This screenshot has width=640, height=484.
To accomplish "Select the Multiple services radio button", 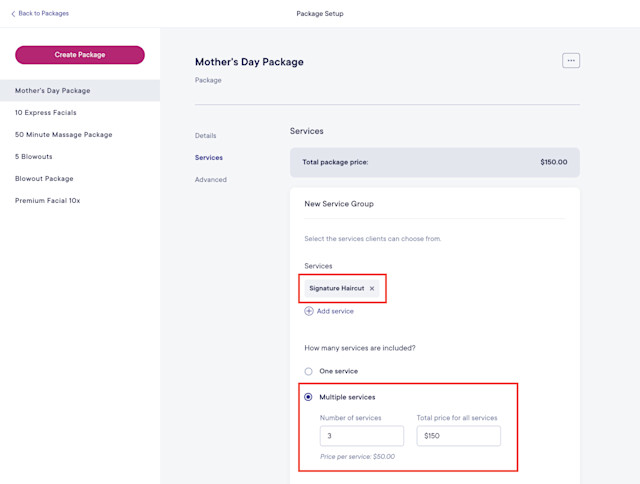I will coord(309,397).
